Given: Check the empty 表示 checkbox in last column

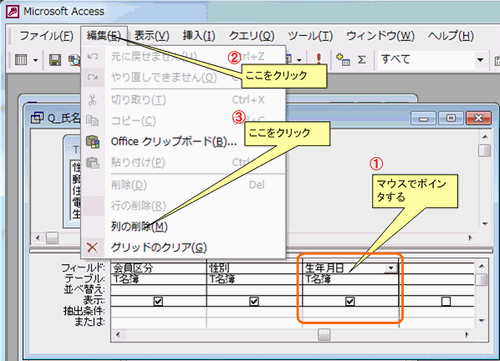Looking at the screenshot, I should pos(446,301).
